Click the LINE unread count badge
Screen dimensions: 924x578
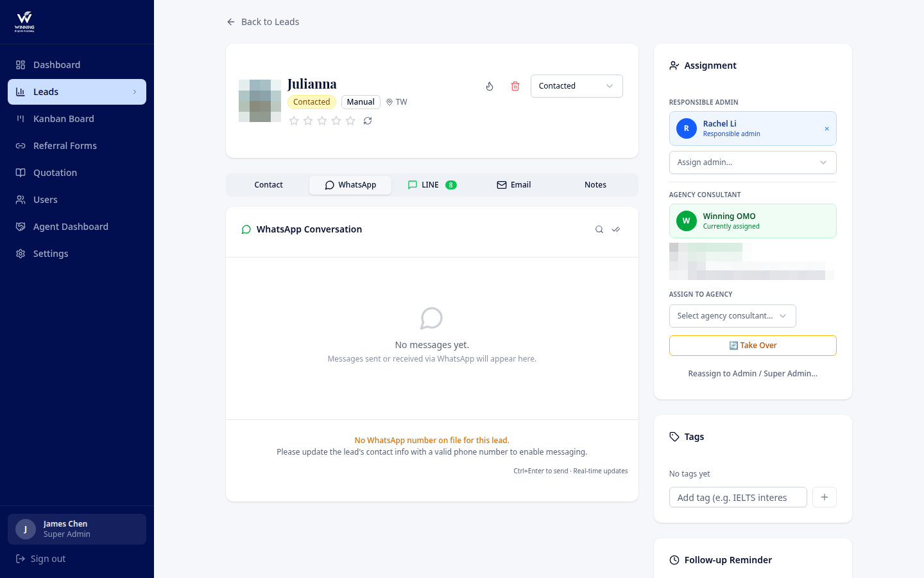click(x=451, y=185)
